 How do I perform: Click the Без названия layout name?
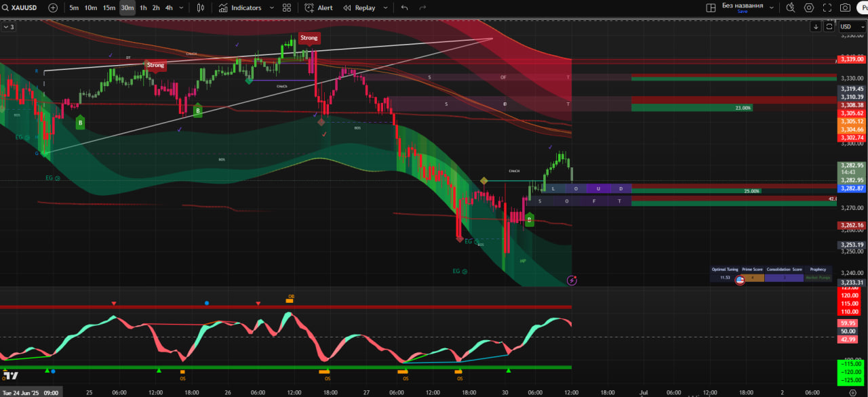[x=743, y=5]
